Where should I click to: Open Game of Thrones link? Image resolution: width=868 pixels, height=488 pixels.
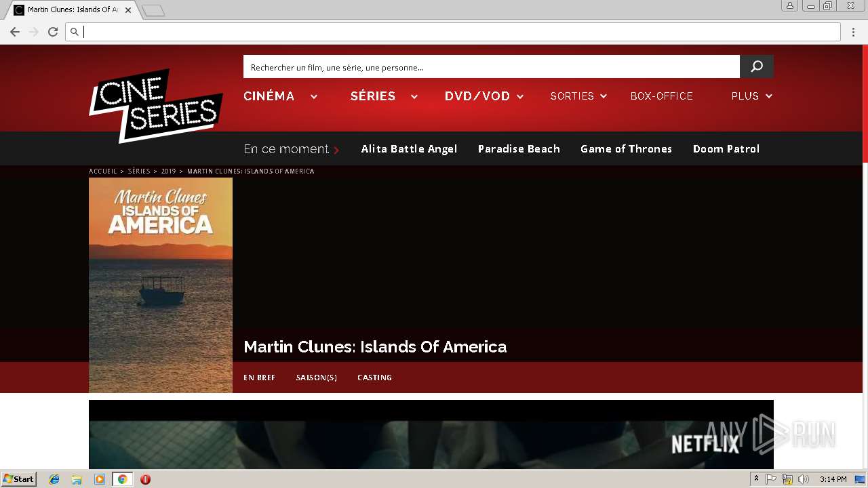pyautogui.click(x=626, y=149)
